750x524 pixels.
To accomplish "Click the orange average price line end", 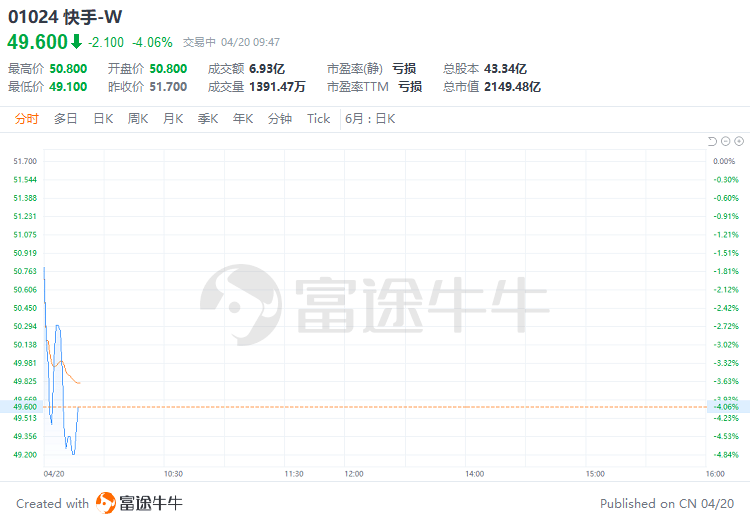I will [78, 383].
